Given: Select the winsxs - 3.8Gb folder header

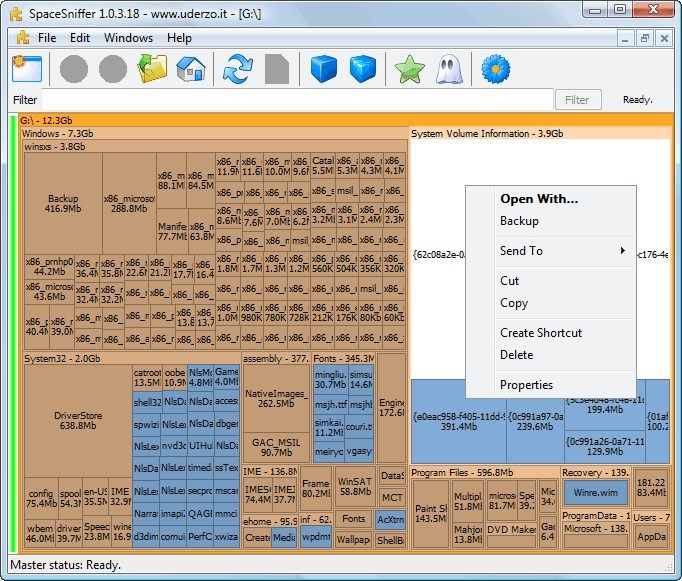Looking at the screenshot, I should (x=214, y=147).
